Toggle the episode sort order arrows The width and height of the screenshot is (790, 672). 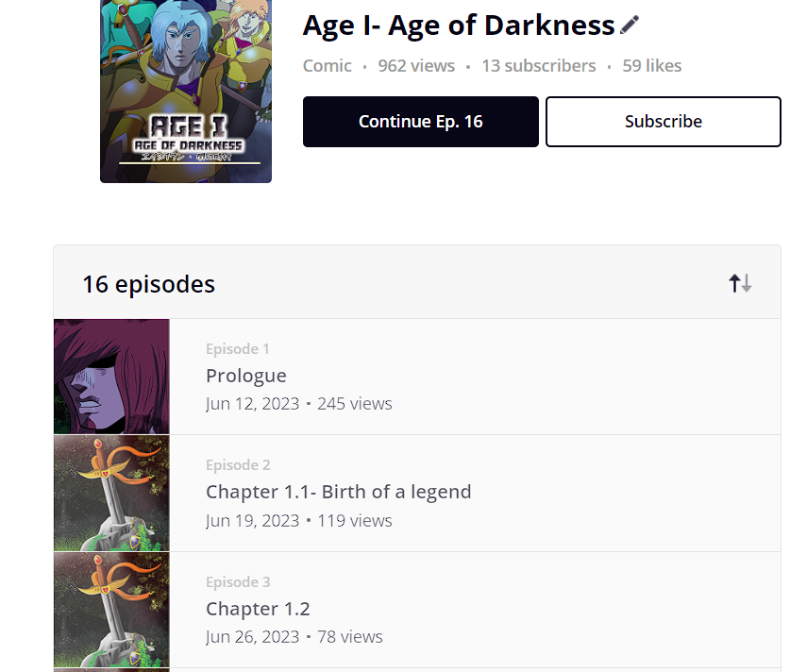tap(740, 283)
